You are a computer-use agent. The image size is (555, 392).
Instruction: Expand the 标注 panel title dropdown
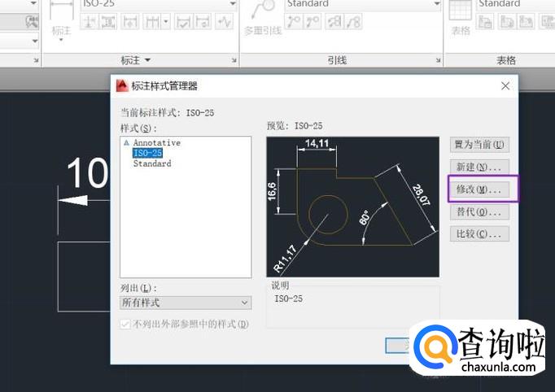pos(136,60)
